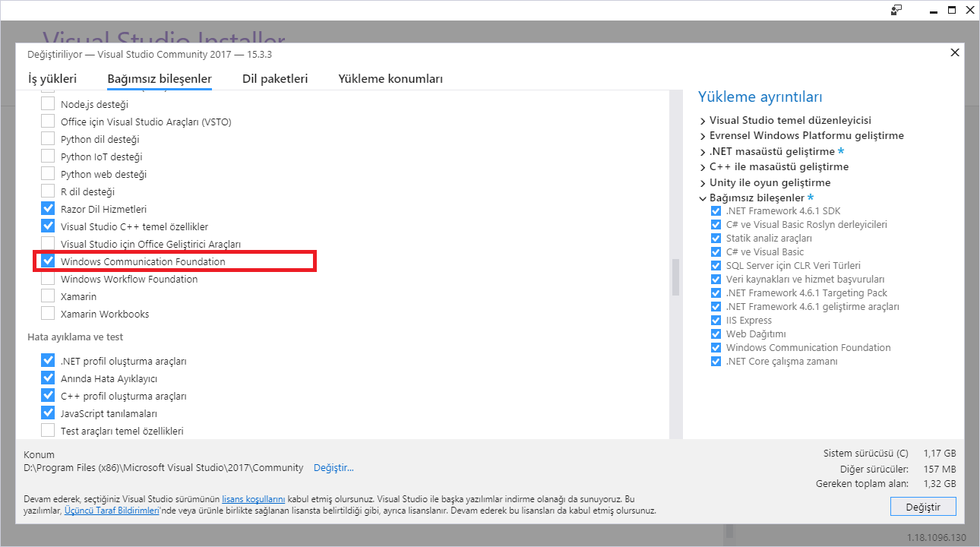Click the Hata ayıklama ve test heading
Viewport: 980px width, 547px height.
coord(75,337)
